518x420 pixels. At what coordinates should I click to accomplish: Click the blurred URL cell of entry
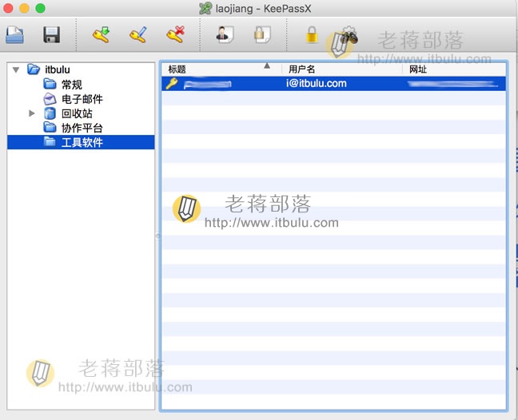(453, 84)
